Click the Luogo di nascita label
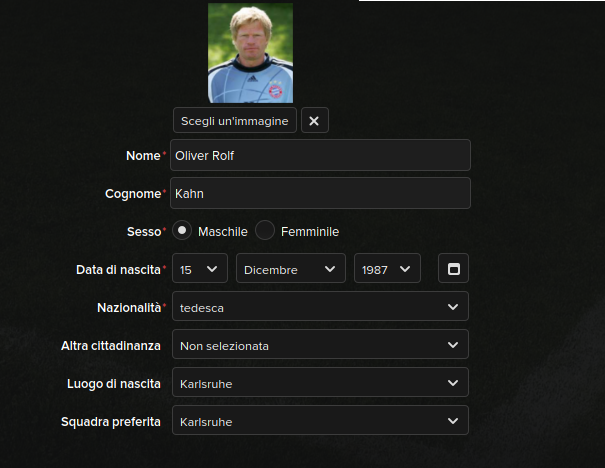 coord(114,384)
